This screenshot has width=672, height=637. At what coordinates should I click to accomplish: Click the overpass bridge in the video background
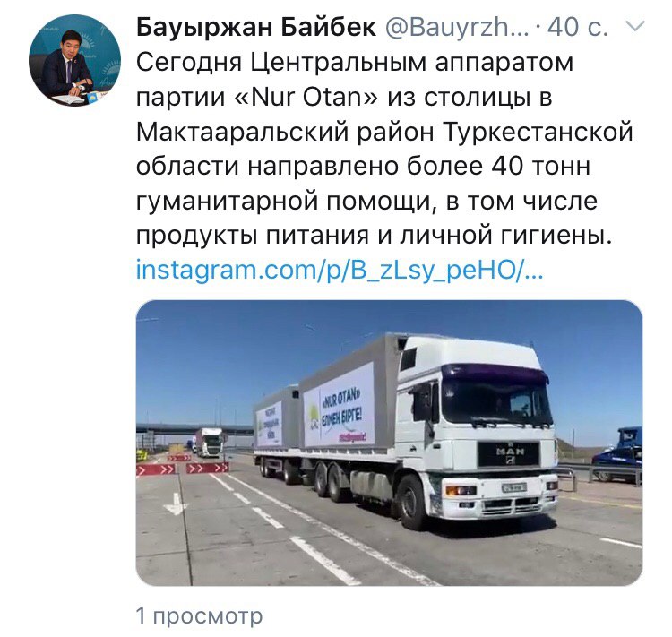[x=195, y=429]
